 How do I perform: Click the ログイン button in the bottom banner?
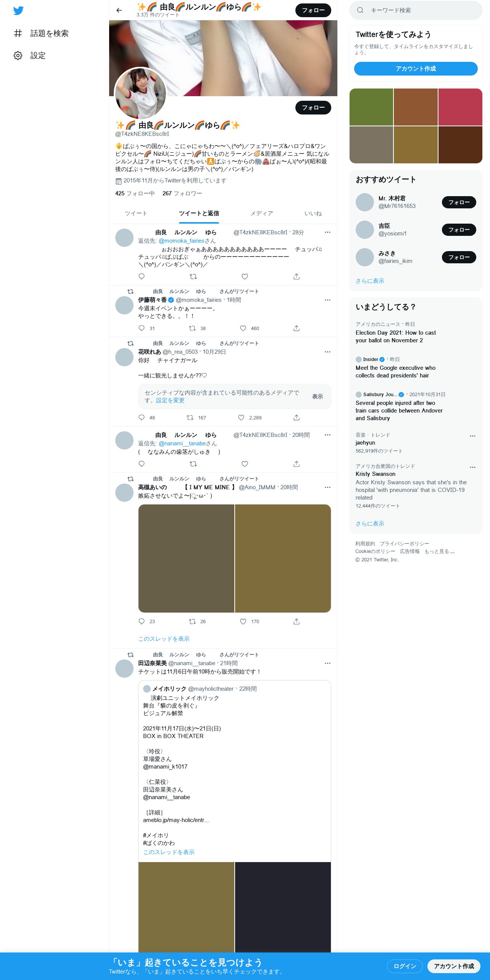[405, 966]
